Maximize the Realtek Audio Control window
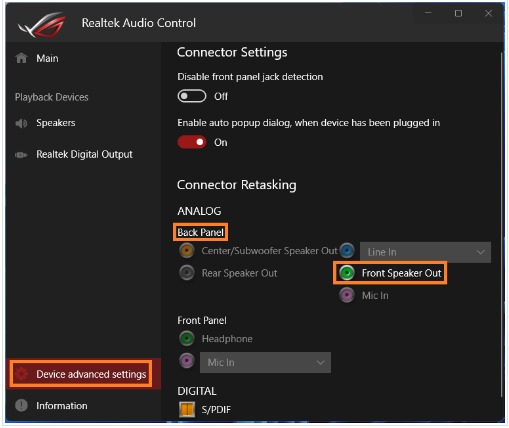Screen dimensions: 509x428 coord(458,13)
